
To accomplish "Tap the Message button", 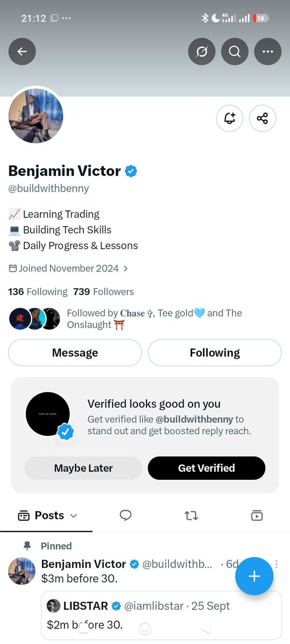I will click(x=75, y=353).
